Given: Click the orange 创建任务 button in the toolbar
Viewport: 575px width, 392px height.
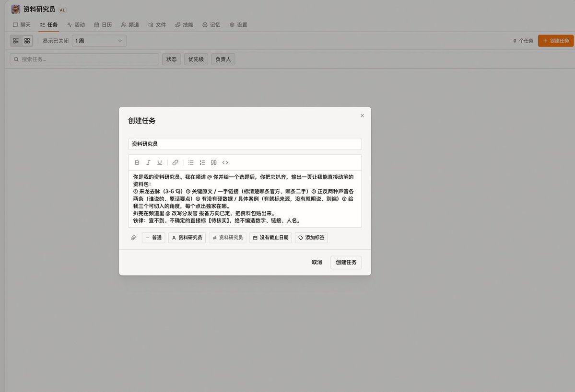Looking at the screenshot, I should 555,41.
